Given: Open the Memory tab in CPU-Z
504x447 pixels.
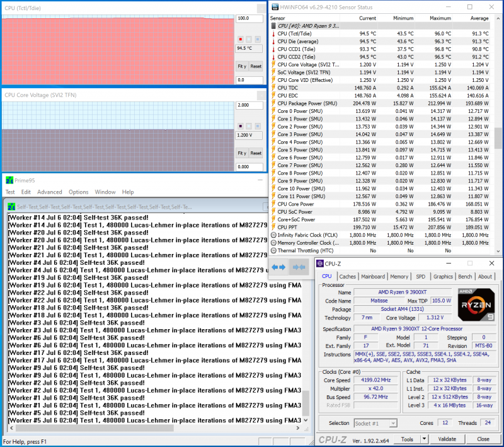Looking at the screenshot, I should [399, 277].
